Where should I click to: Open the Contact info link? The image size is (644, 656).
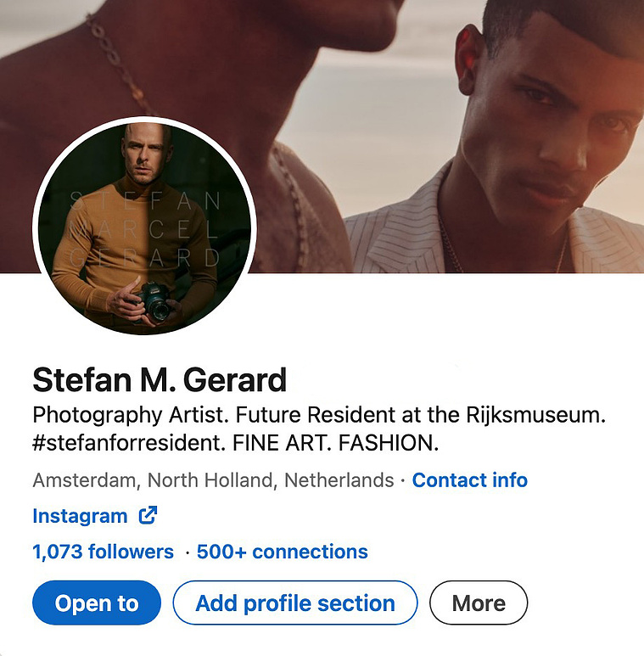coord(469,479)
